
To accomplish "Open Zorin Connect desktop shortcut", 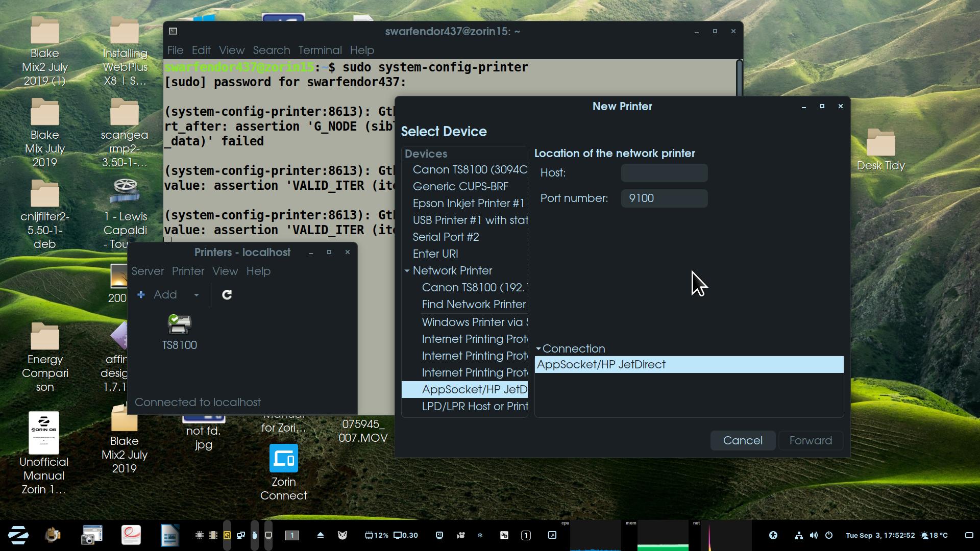I will tap(283, 459).
